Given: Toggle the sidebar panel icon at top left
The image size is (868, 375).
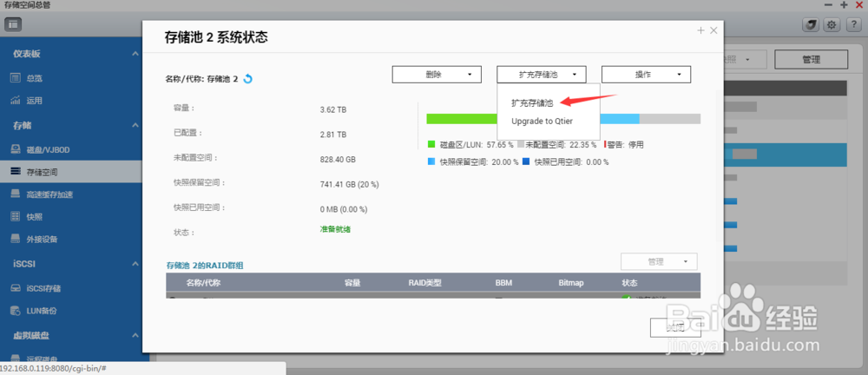Looking at the screenshot, I should (13, 24).
